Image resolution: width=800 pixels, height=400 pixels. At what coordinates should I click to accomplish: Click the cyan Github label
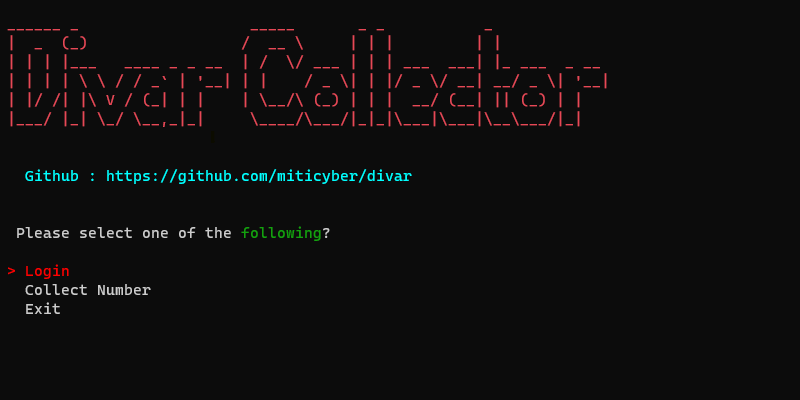[x=52, y=177]
